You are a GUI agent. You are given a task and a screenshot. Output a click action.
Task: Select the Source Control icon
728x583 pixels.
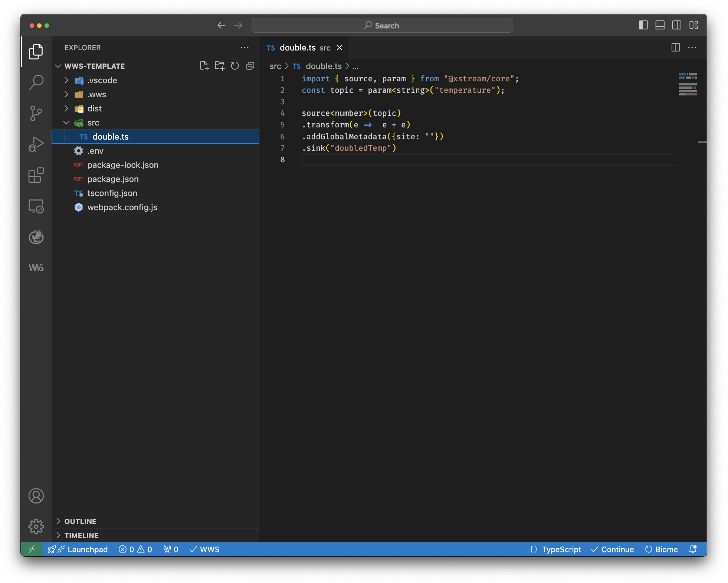(x=36, y=113)
